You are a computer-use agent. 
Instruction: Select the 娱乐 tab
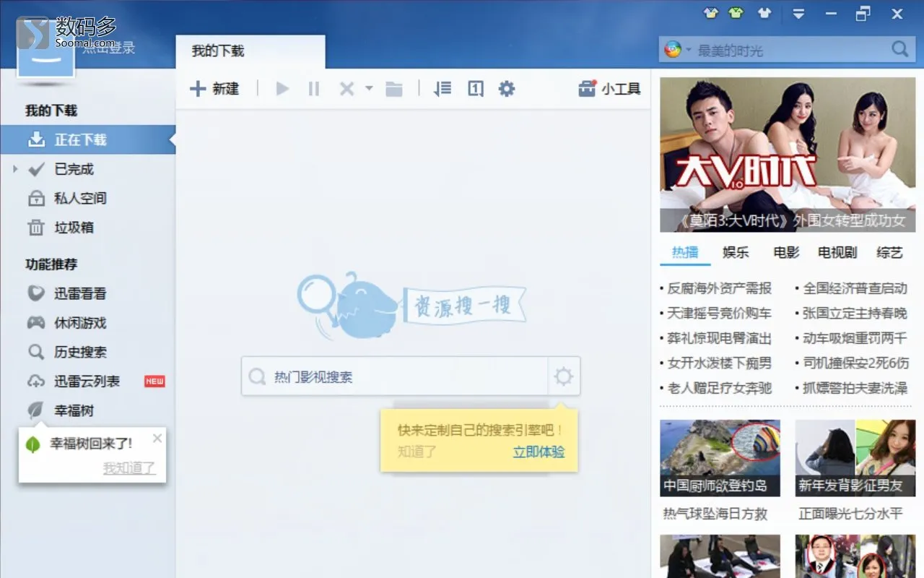(736, 252)
